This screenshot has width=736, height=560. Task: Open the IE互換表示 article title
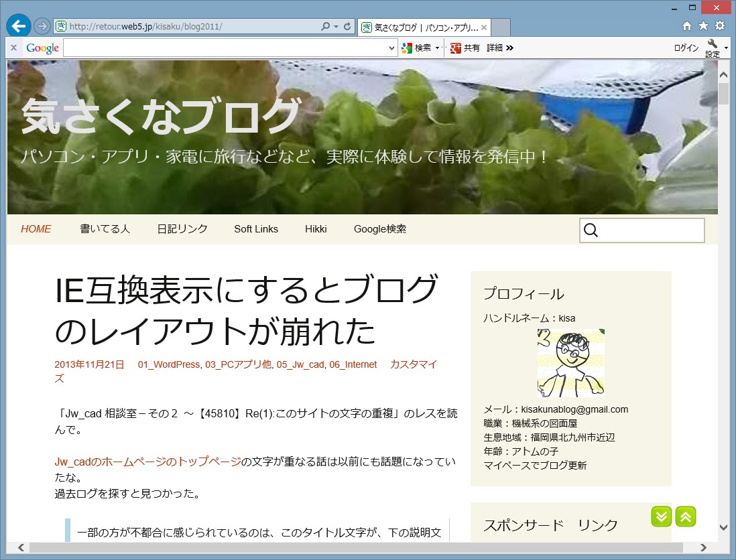247,311
